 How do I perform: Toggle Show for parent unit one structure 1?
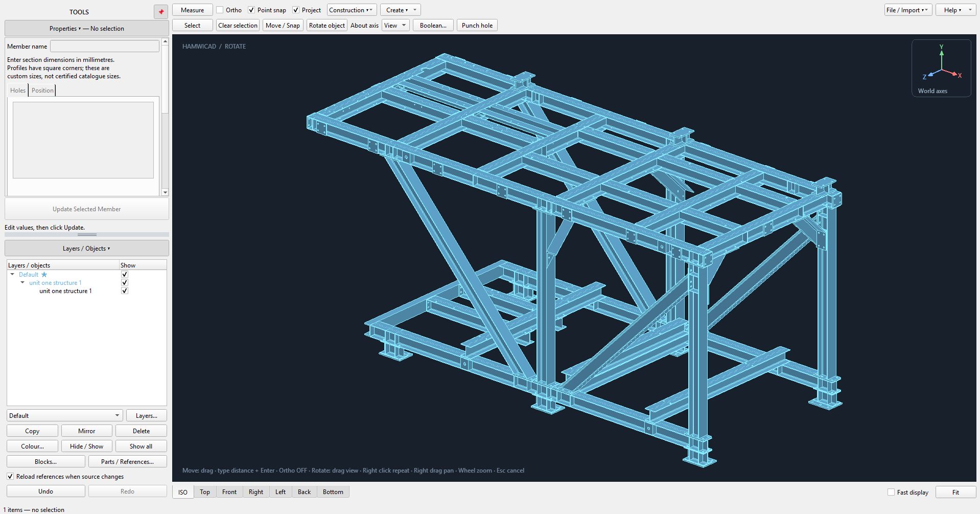click(125, 283)
